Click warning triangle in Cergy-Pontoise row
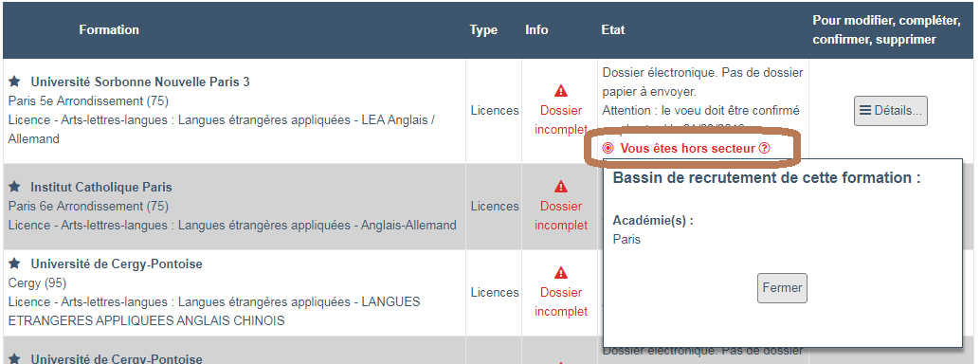The image size is (980, 364). point(561,273)
